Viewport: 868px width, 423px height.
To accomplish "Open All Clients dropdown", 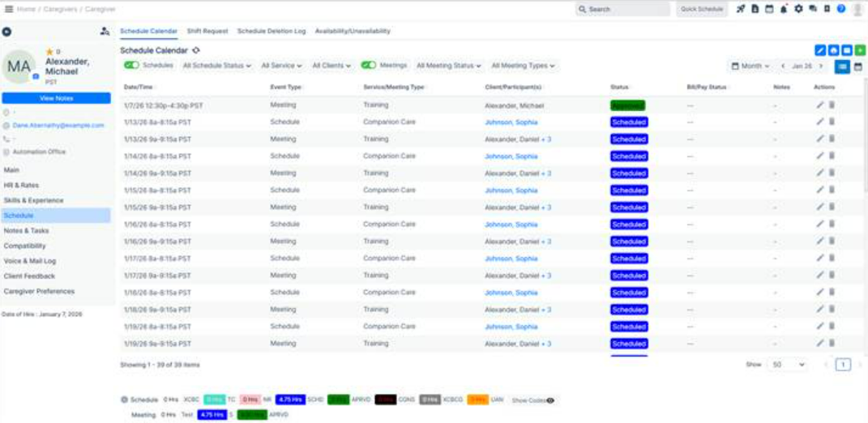I will click(331, 66).
